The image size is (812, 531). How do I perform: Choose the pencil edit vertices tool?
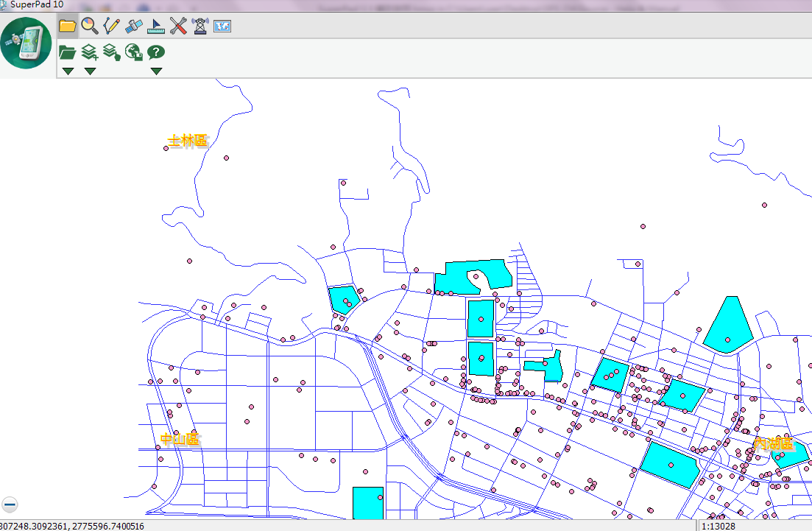click(x=111, y=25)
